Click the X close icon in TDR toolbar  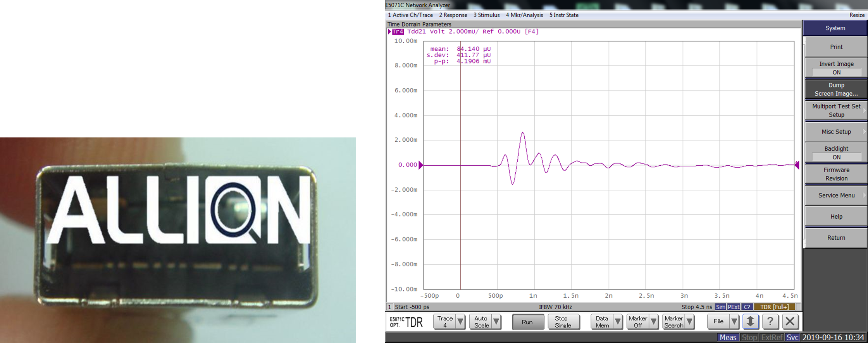tap(790, 321)
